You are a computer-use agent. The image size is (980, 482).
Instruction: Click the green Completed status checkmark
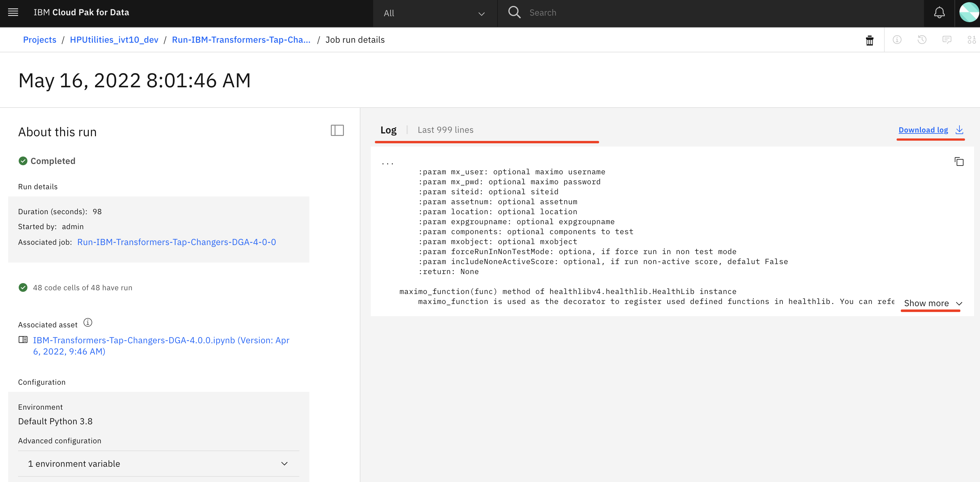tap(23, 161)
